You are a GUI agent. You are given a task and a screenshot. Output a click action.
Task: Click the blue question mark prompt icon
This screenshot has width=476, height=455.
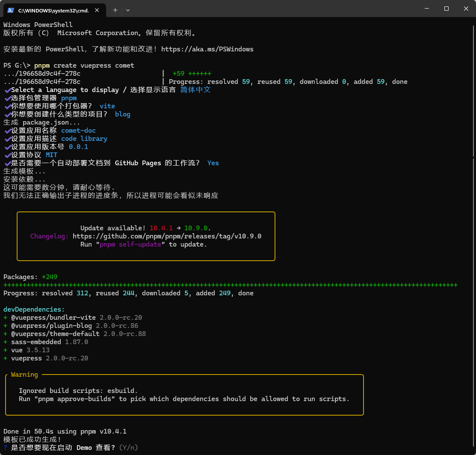pos(5,448)
